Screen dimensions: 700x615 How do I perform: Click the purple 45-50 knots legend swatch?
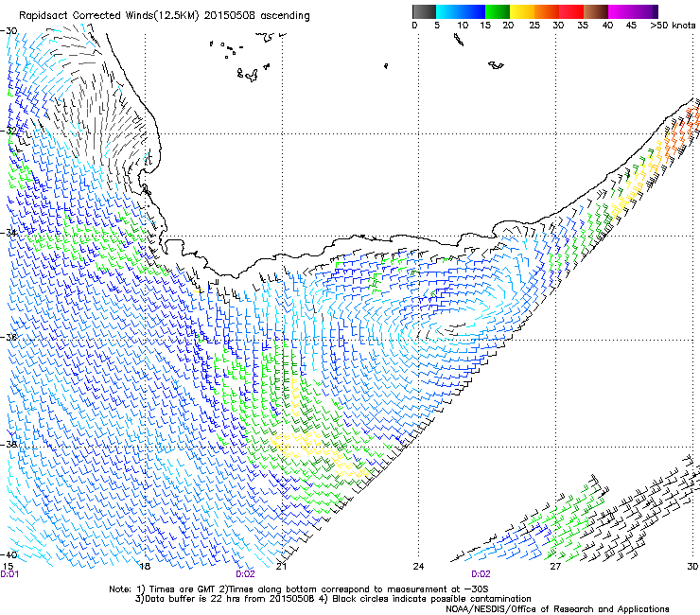645,11
